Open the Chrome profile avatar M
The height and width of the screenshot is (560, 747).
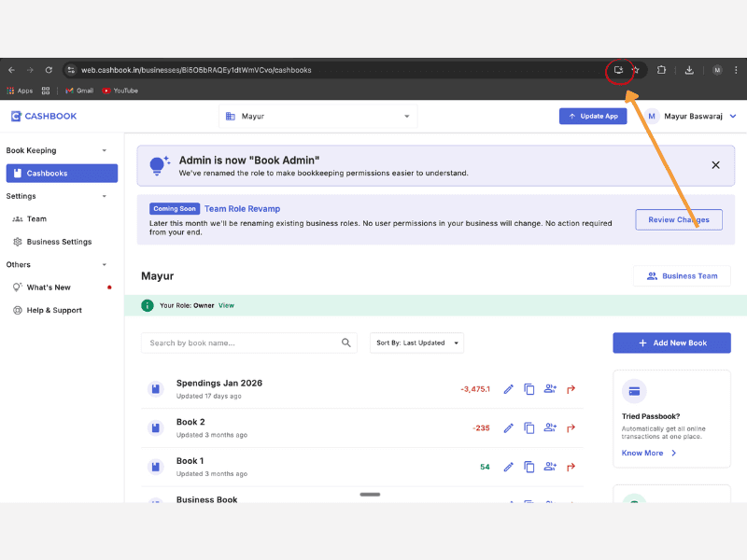pos(717,70)
